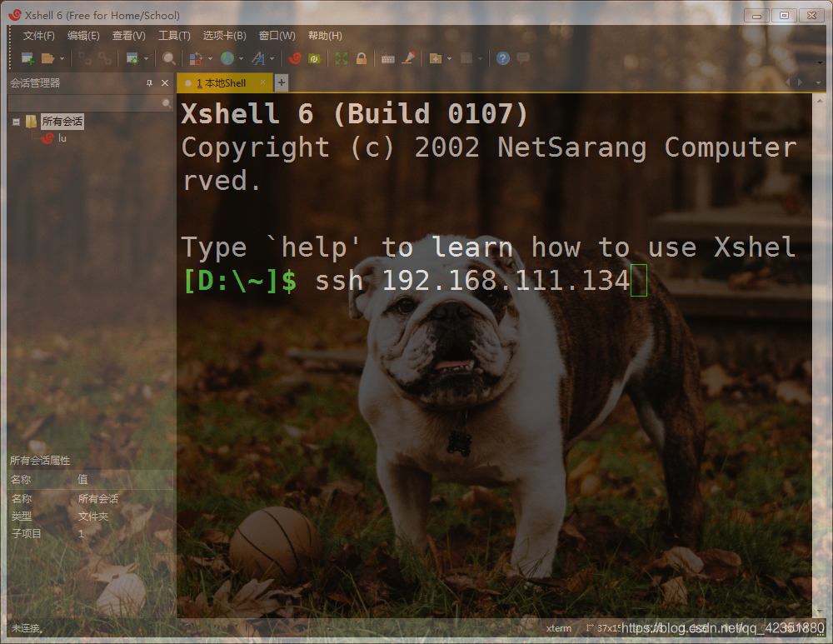This screenshot has height=644, width=833.
Task: Click the new folder plus icon
Action: pyautogui.click(x=436, y=58)
